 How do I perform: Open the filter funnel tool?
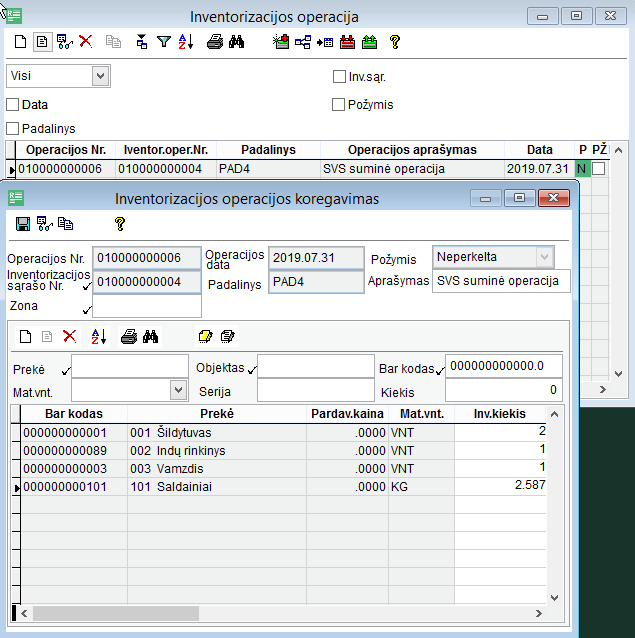pos(164,42)
